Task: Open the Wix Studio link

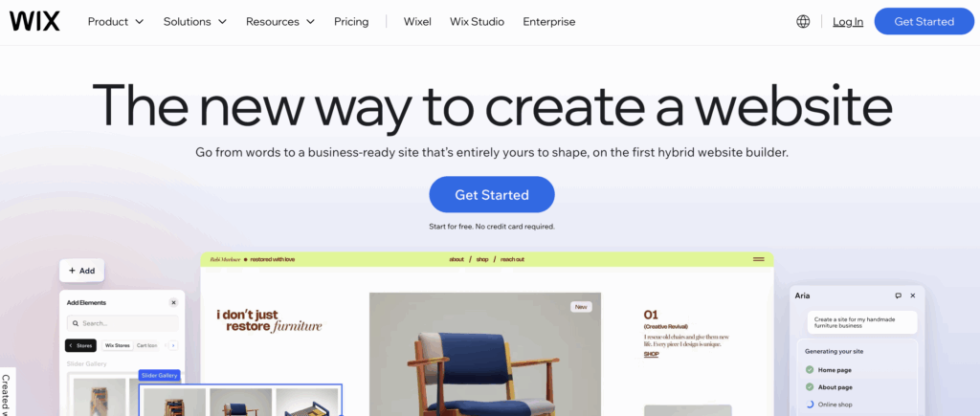Action: [477, 21]
